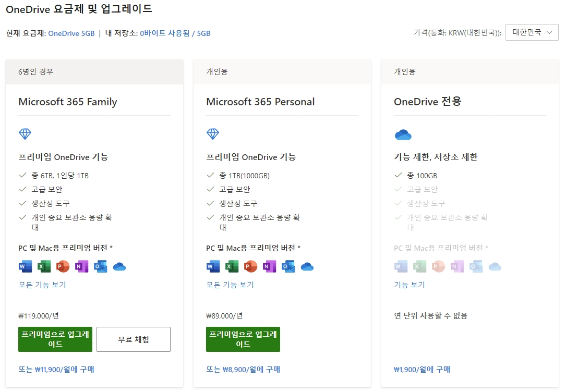Image resolution: width=566 pixels, height=392 pixels.
Task: Open 모든 기능 보기 link in Family card
Action: [x=42, y=285]
